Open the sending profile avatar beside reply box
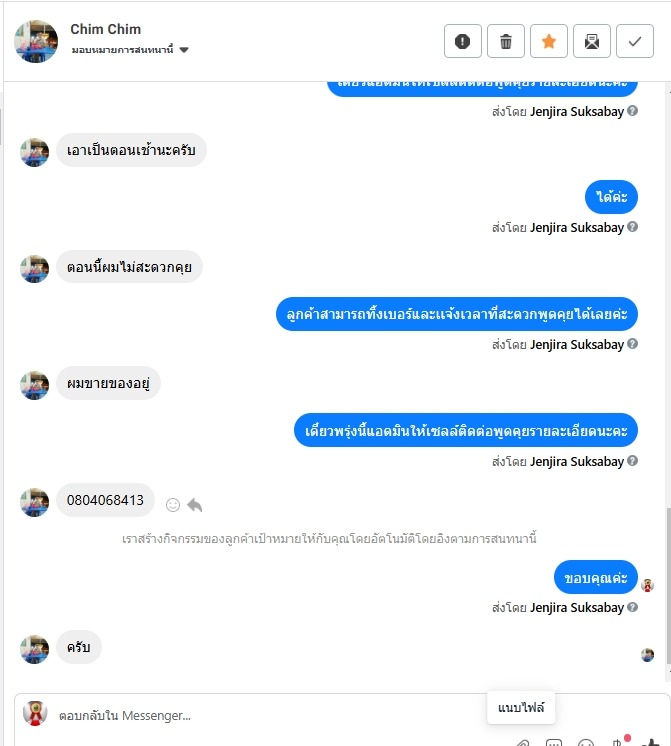This screenshot has width=671, height=746. [x=35, y=714]
